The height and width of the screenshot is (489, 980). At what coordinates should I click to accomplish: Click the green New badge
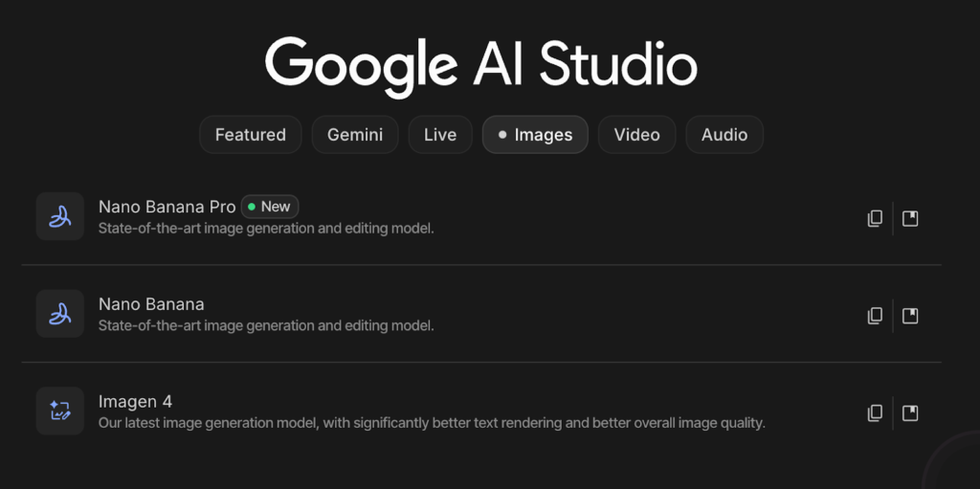click(270, 207)
